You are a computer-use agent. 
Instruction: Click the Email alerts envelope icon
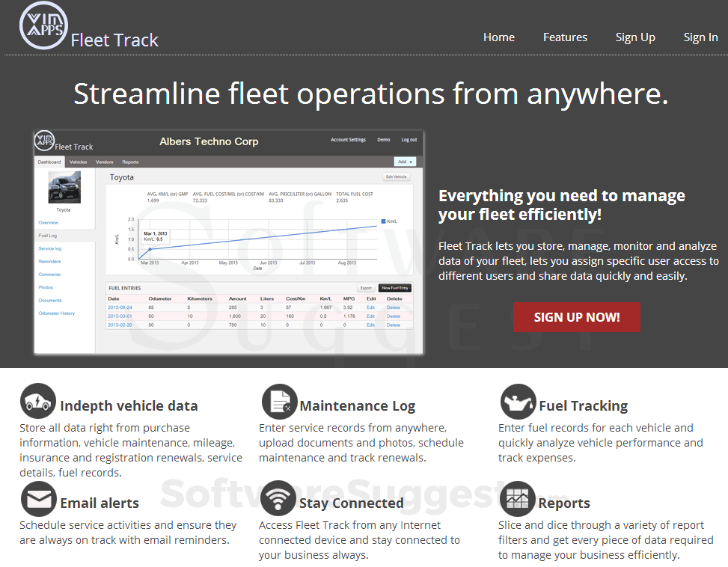tap(39, 499)
